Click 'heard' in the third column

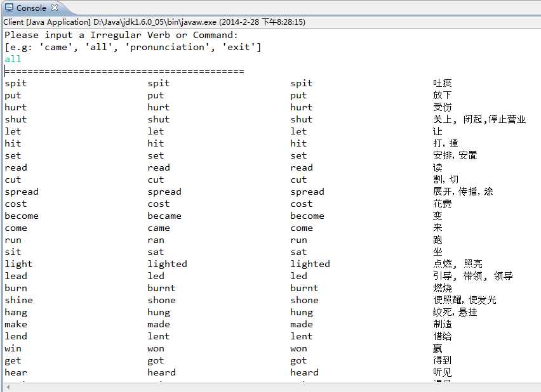click(x=304, y=373)
